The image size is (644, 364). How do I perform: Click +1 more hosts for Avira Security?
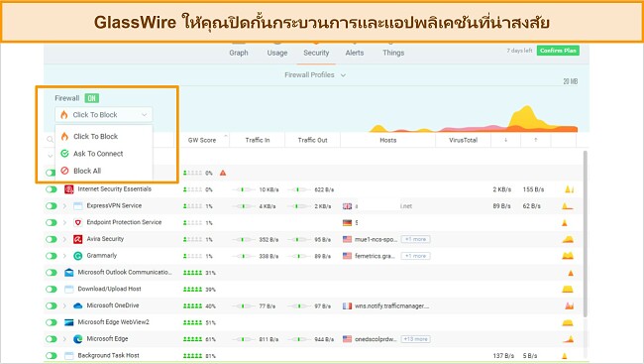tap(416, 239)
